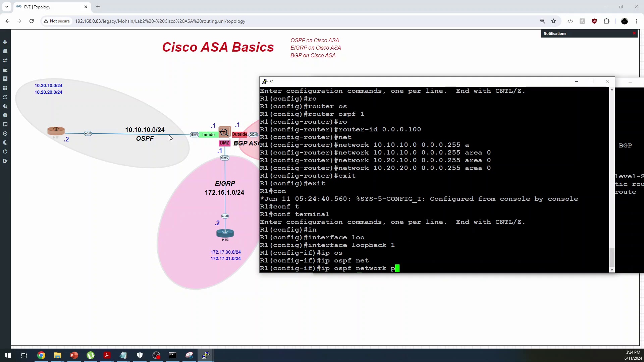644x362 pixels.
Task: Open the Extensions puzzle icon
Action: click(606, 21)
